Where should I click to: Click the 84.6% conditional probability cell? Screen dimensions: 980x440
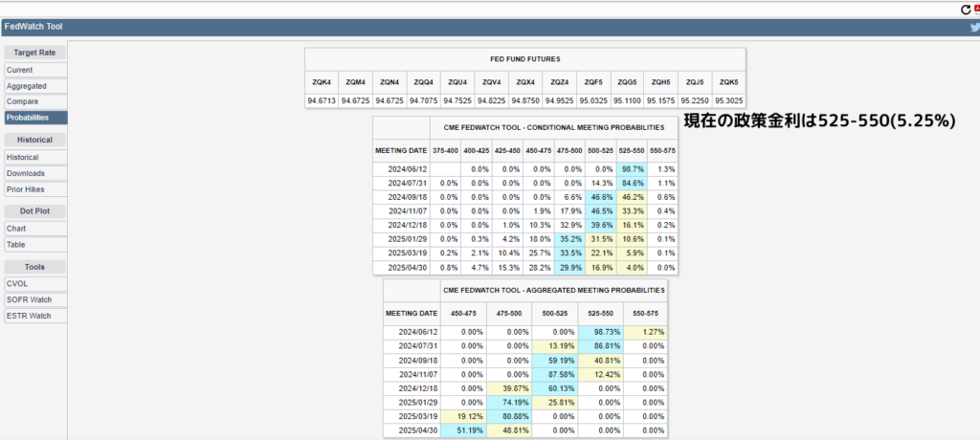(632, 182)
